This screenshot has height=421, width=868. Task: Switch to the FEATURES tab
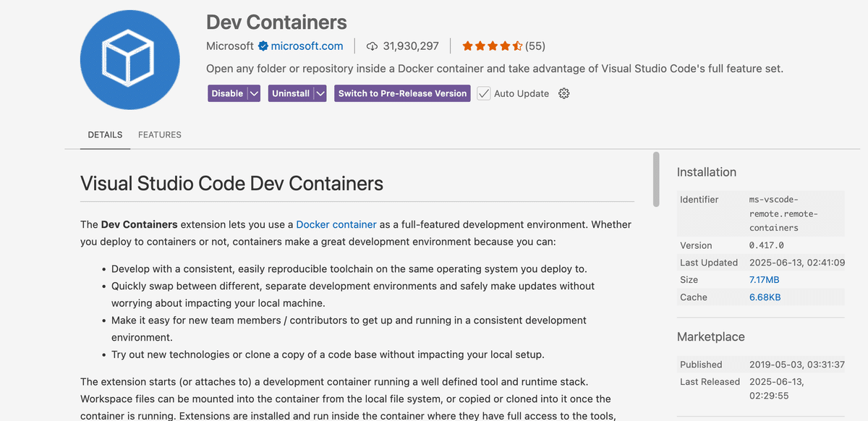pos(159,135)
